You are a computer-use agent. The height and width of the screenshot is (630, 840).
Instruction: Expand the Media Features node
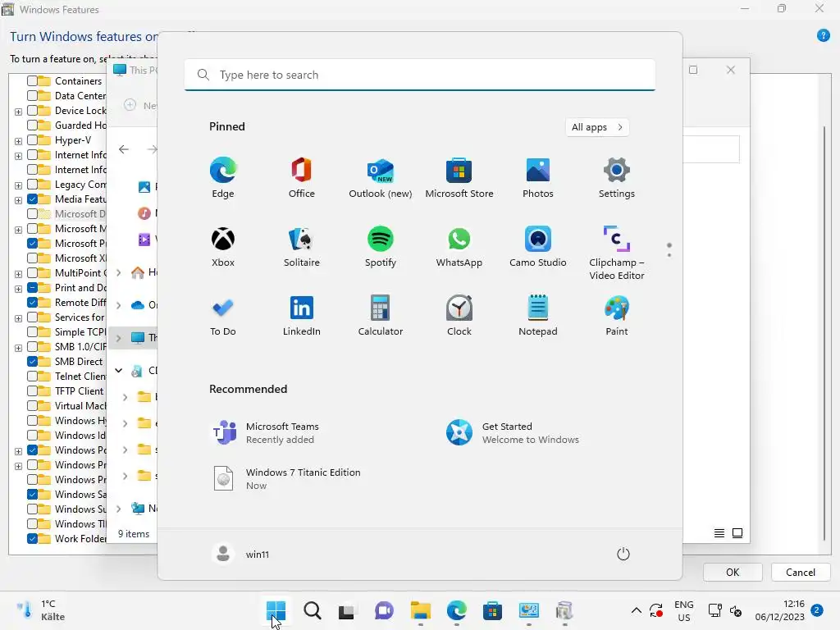(18, 200)
